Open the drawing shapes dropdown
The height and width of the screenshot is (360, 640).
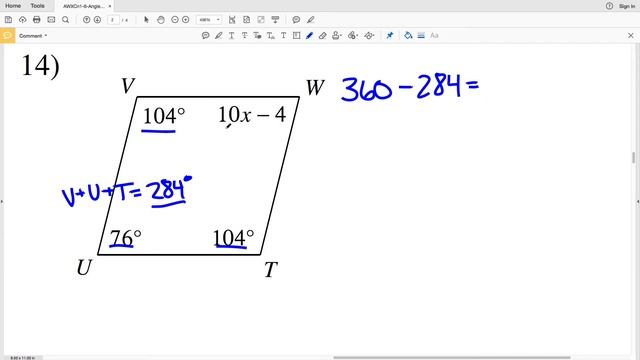(x=369, y=36)
